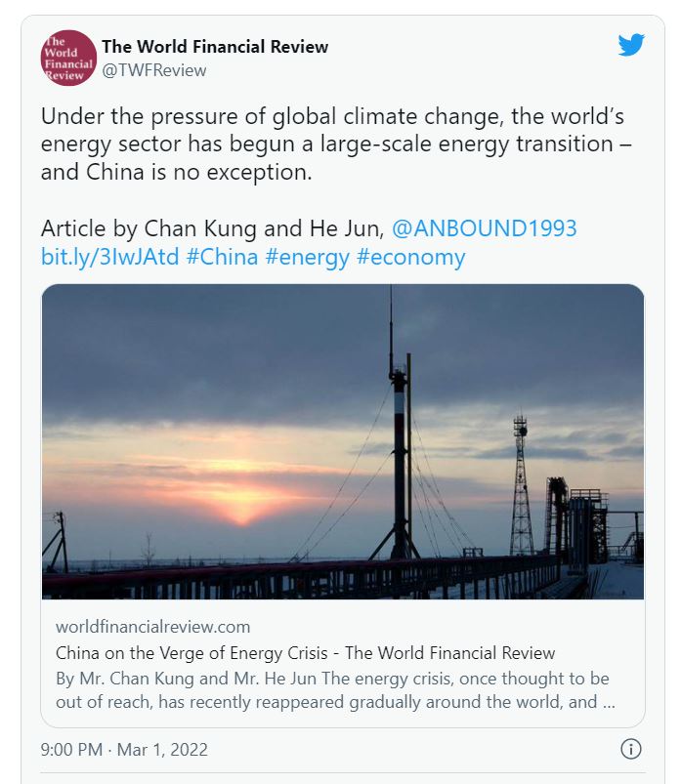The height and width of the screenshot is (784, 681).
Task: Open the @ANBOUND1993 mention link
Action: tap(485, 228)
